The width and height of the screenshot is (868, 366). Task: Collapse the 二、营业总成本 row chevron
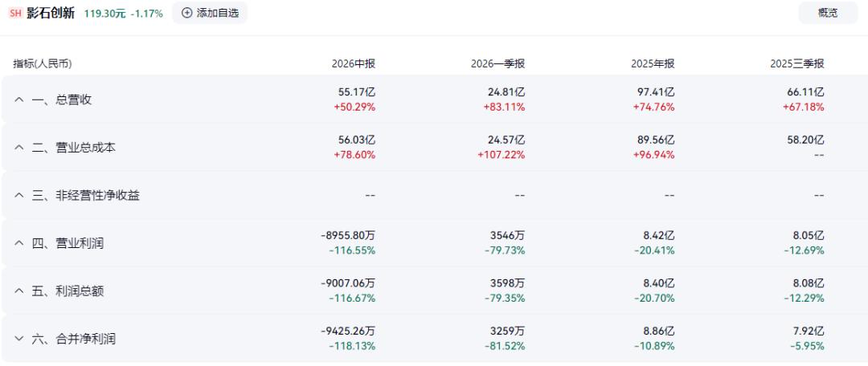pyautogui.click(x=19, y=148)
